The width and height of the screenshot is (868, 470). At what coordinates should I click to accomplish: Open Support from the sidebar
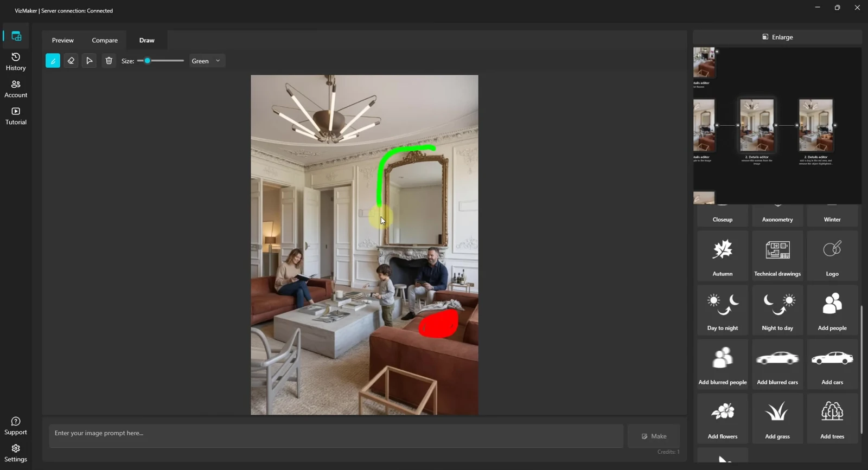(x=16, y=426)
